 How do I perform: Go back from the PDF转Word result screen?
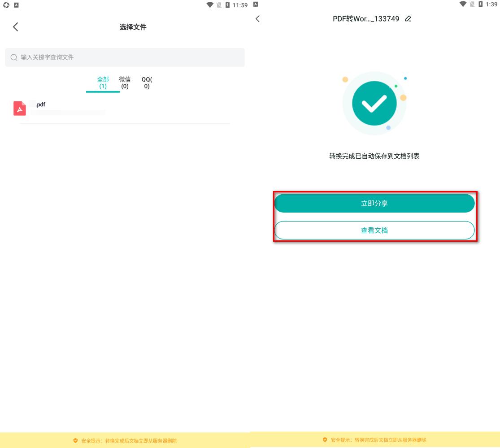[258, 19]
